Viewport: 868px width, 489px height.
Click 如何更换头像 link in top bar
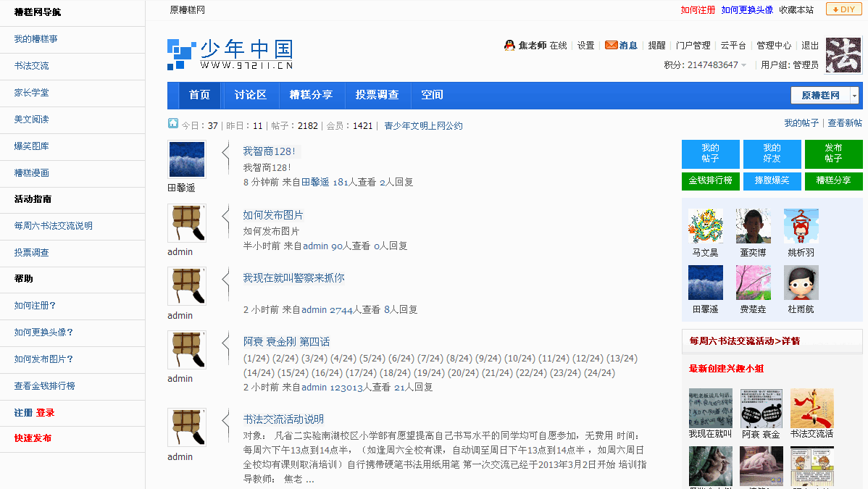point(747,10)
